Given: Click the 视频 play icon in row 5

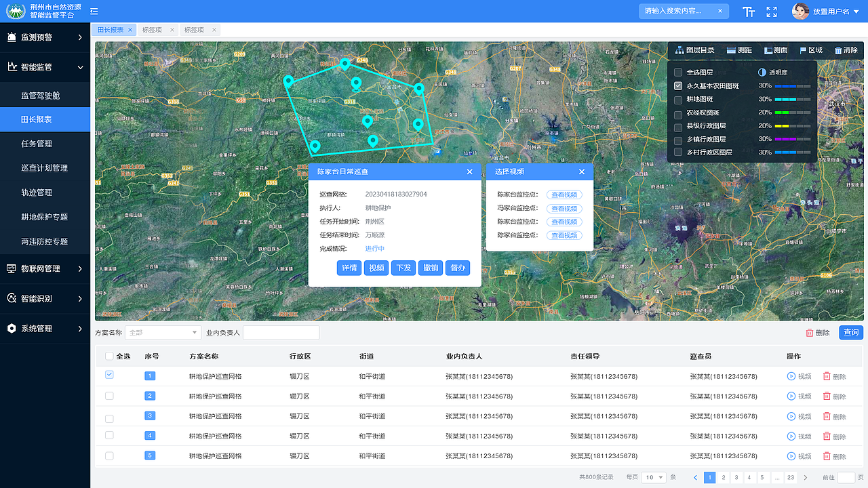Looking at the screenshot, I should [x=791, y=456].
